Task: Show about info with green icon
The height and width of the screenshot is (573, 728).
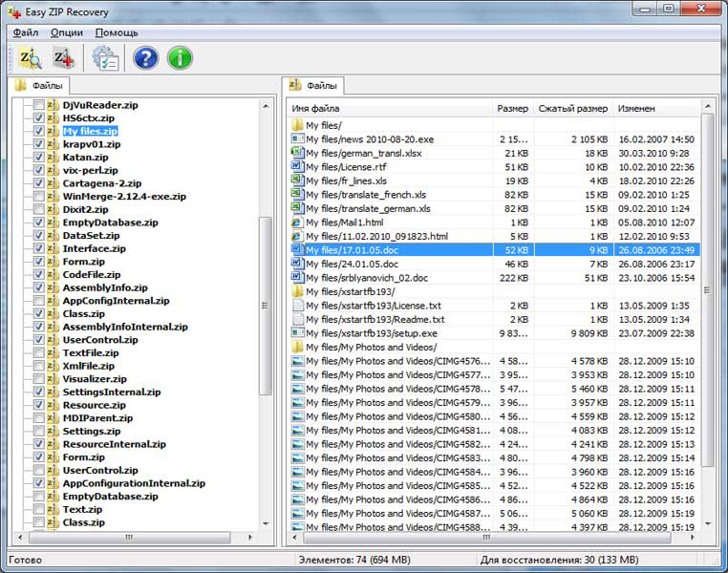Action: coord(180,58)
